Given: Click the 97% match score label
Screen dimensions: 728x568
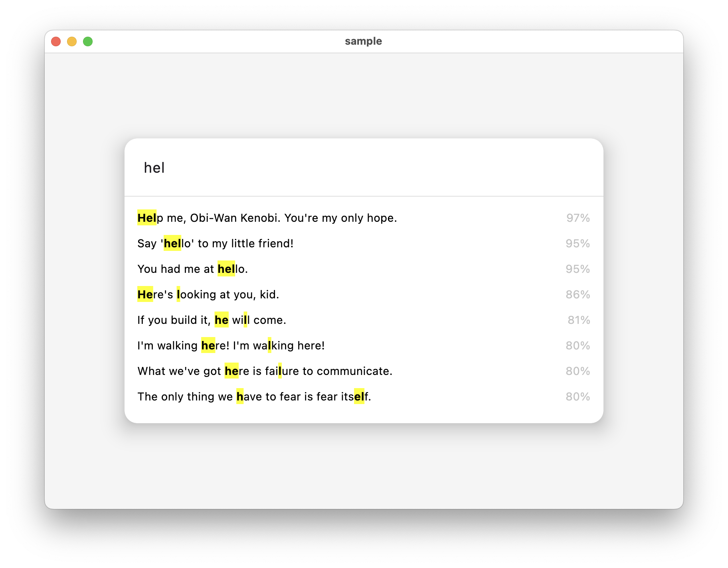Looking at the screenshot, I should click(x=578, y=218).
